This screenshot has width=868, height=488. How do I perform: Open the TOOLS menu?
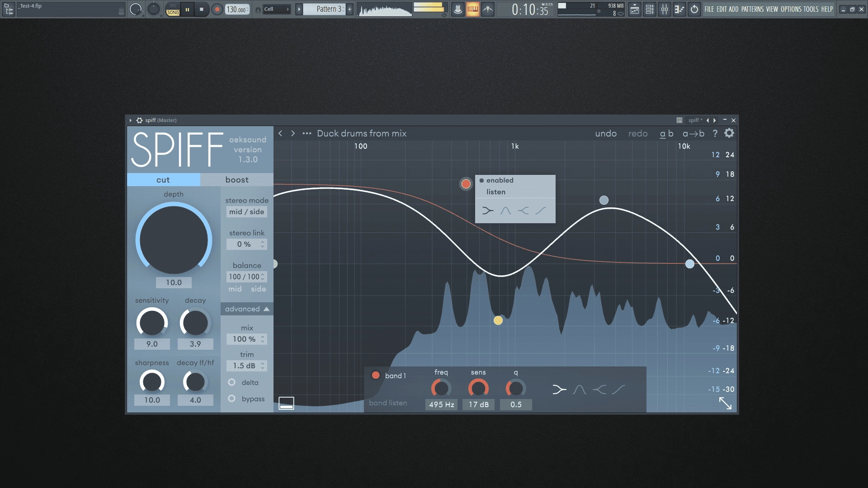pyautogui.click(x=811, y=9)
